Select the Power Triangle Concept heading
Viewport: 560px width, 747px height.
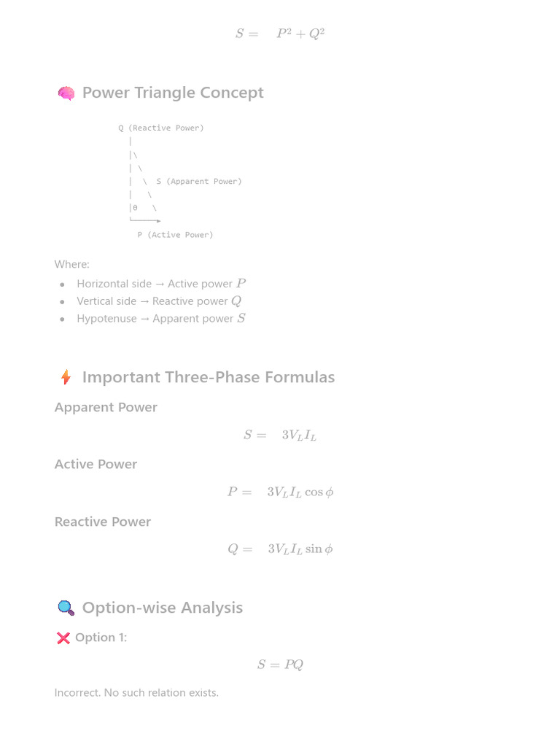(x=173, y=93)
